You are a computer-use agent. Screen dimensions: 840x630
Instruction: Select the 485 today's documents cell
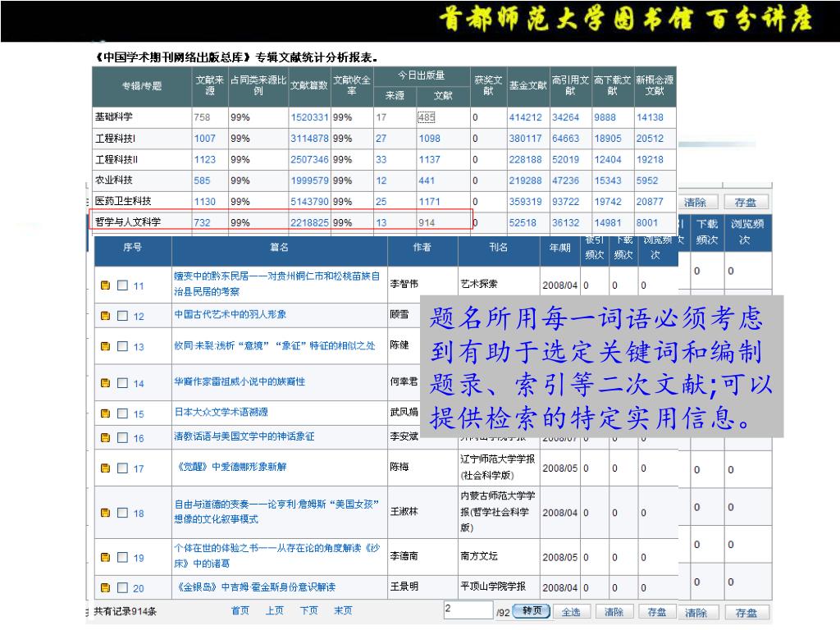[427, 117]
